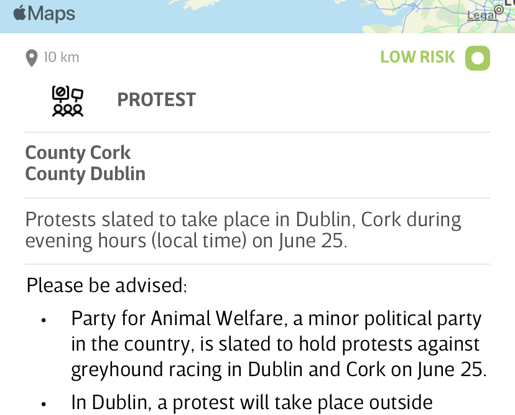
Task: Click the circular marker icon above Legal
Action: [x=499, y=9]
